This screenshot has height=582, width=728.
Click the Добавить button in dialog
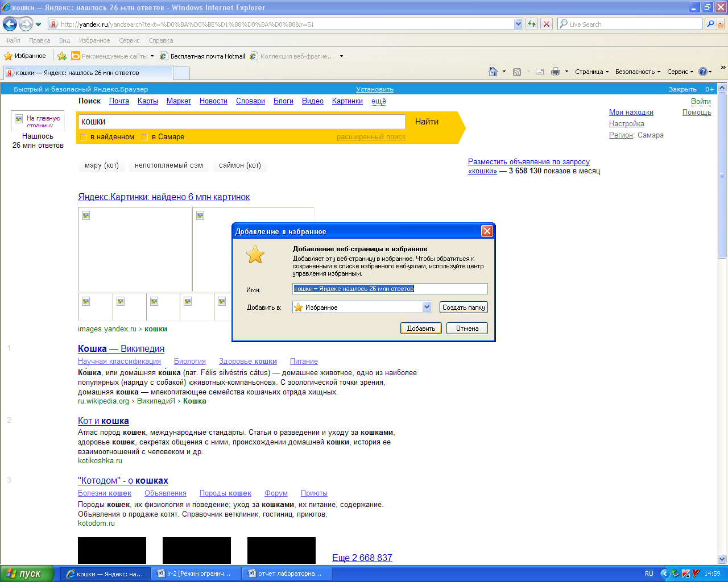[x=421, y=328]
